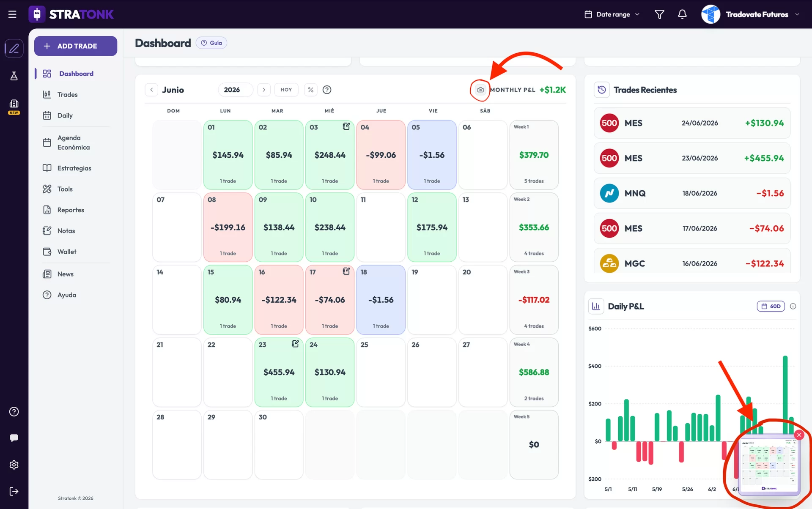Open the calendar screenshot thumbnail preview
This screenshot has height=509, width=812.
[769, 465]
